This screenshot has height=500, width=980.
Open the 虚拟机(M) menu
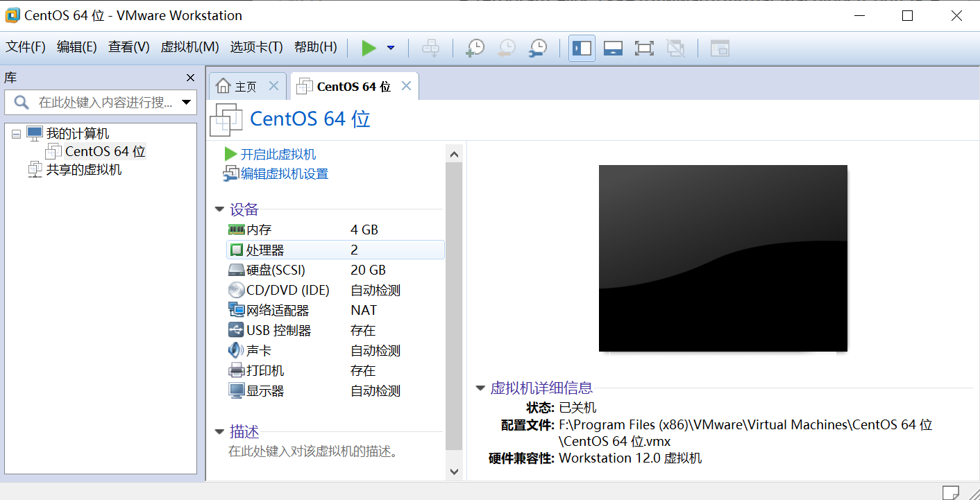pos(189,47)
